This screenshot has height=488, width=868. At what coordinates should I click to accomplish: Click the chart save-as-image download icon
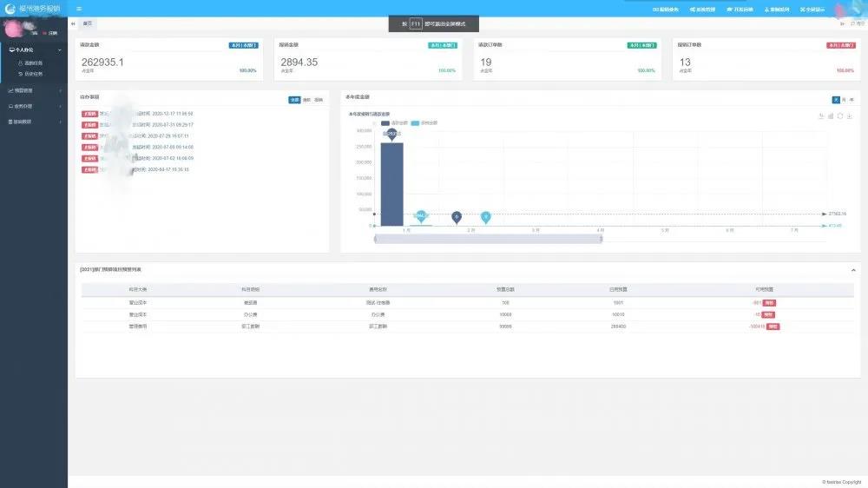coord(850,115)
